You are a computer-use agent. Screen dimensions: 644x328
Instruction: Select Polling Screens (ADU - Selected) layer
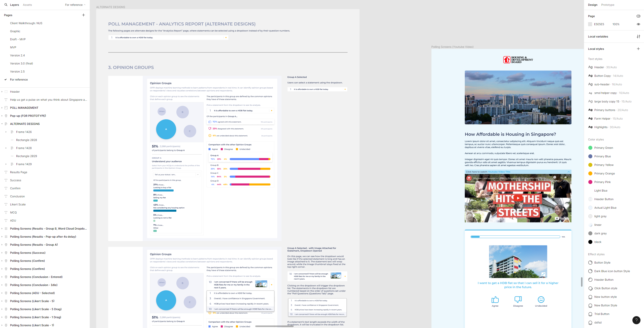32,293
